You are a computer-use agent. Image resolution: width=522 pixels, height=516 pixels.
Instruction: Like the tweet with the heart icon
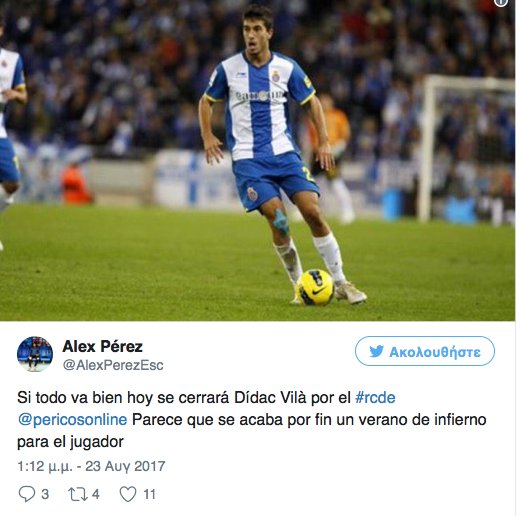[x=128, y=494]
